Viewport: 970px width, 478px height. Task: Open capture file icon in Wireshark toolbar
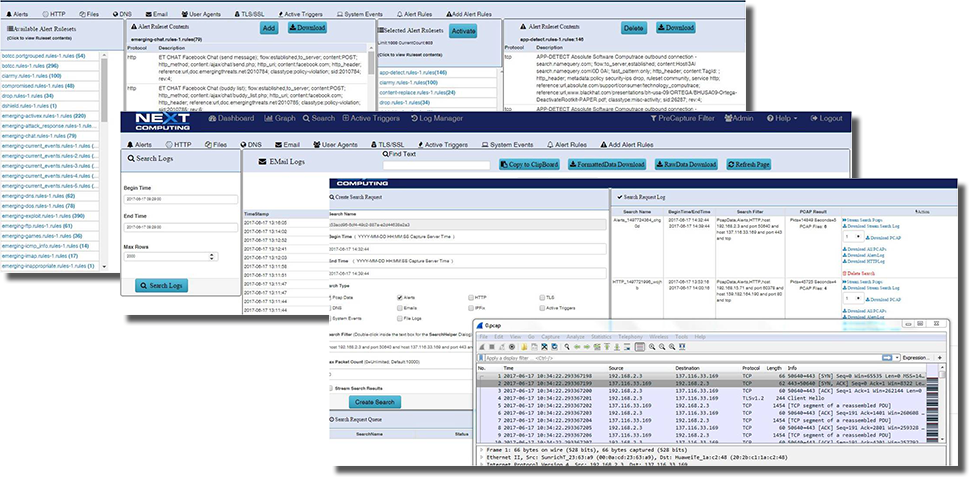point(525,346)
